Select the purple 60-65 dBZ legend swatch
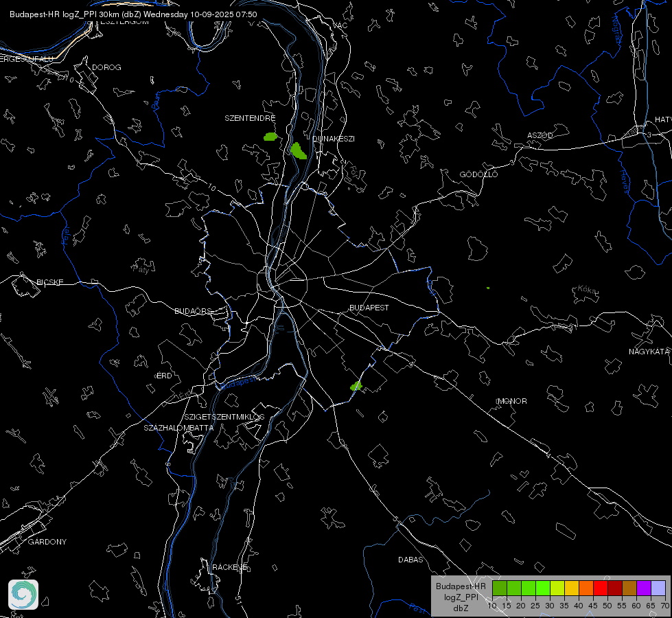The image size is (672, 618). [x=644, y=588]
